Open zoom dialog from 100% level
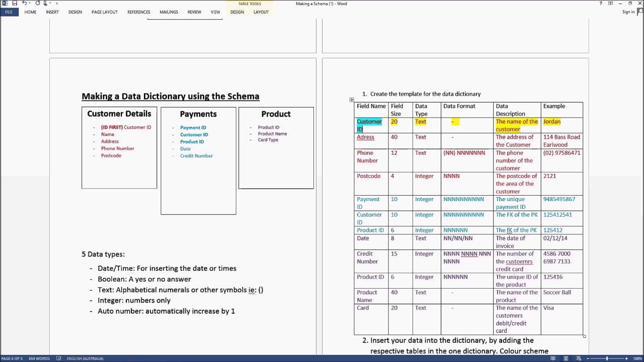 pyautogui.click(x=637, y=358)
